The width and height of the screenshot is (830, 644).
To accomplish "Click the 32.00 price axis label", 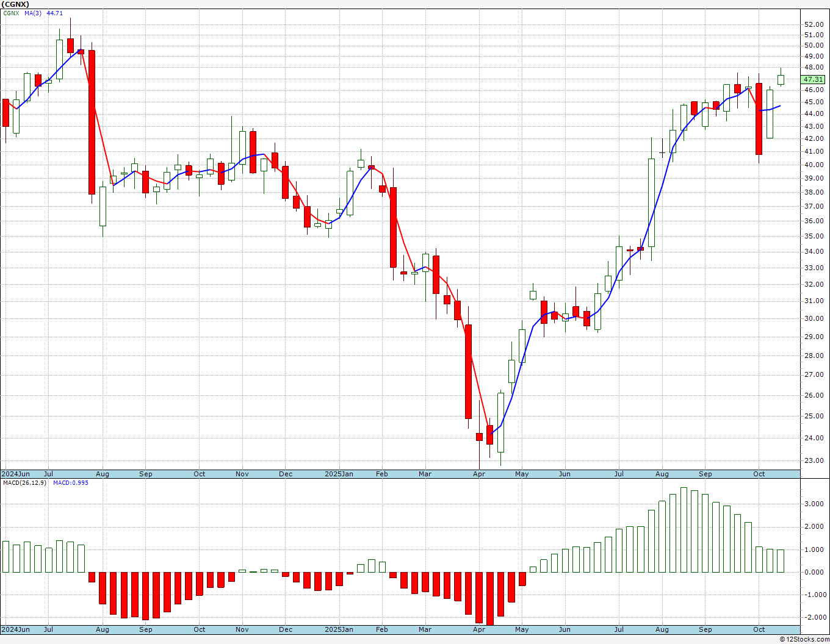I will tap(814, 284).
